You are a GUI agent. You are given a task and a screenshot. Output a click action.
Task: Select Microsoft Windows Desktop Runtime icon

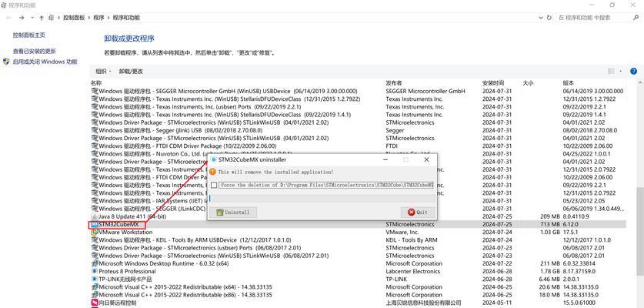coord(95,263)
